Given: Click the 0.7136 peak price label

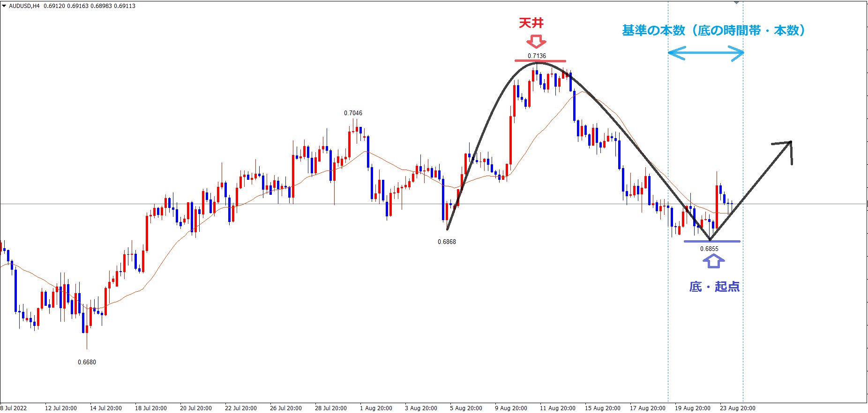Looking at the screenshot, I should click(x=537, y=56).
